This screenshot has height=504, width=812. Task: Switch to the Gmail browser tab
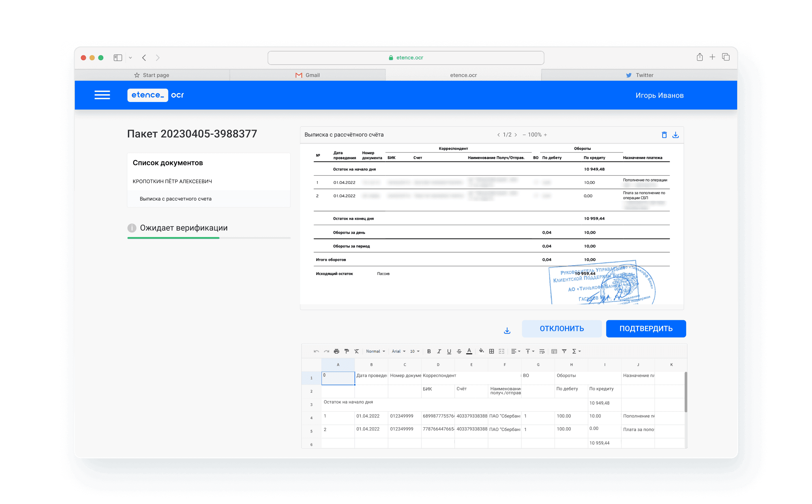click(x=307, y=75)
